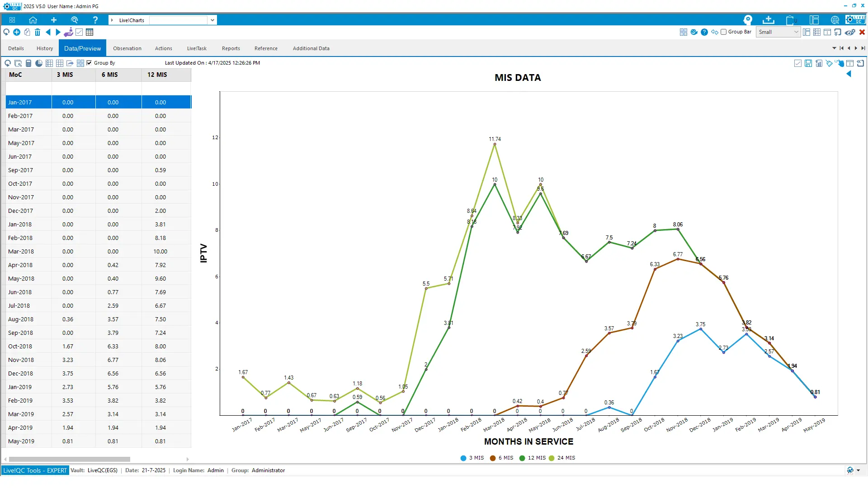Click the 6 MIS legend item
Image resolution: width=868 pixels, height=488 pixels.
(x=502, y=458)
